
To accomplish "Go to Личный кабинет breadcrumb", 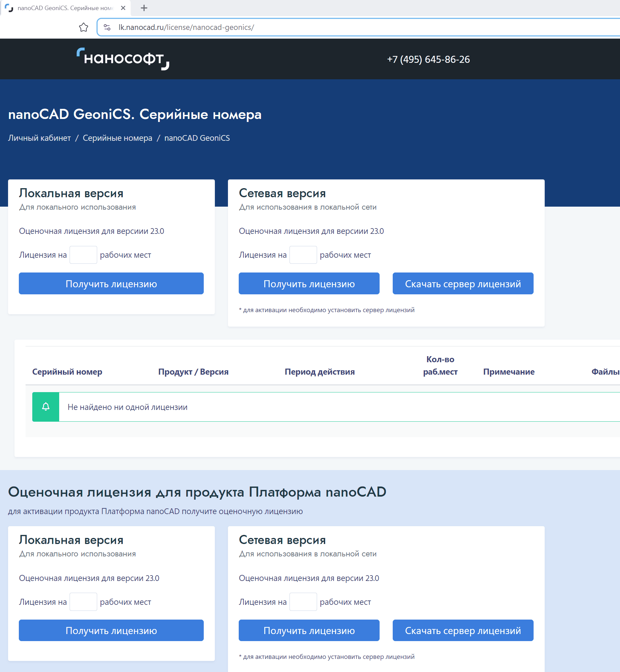I will click(39, 138).
